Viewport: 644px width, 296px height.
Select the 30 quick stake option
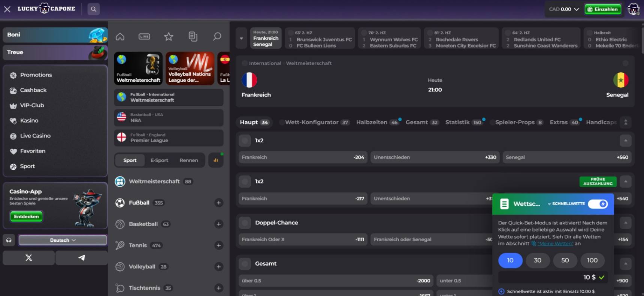[538, 260]
